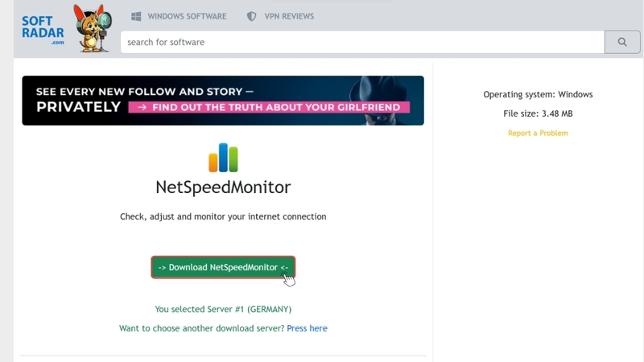644x362 pixels.
Task: Open the SoftRadar.com logo home link
Action: click(43, 31)
